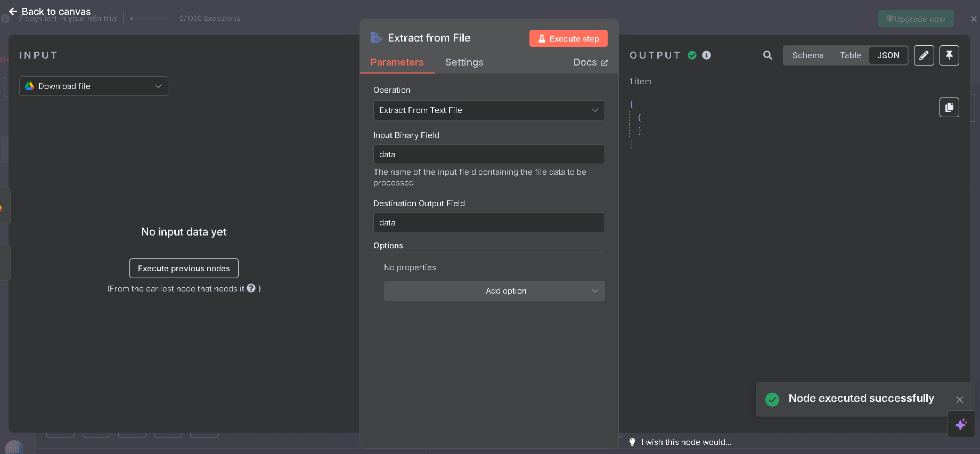This screenshot has height=454, width=980.
Task: Click the Back to canvas arrow
Action: click(x=13, y=11)
